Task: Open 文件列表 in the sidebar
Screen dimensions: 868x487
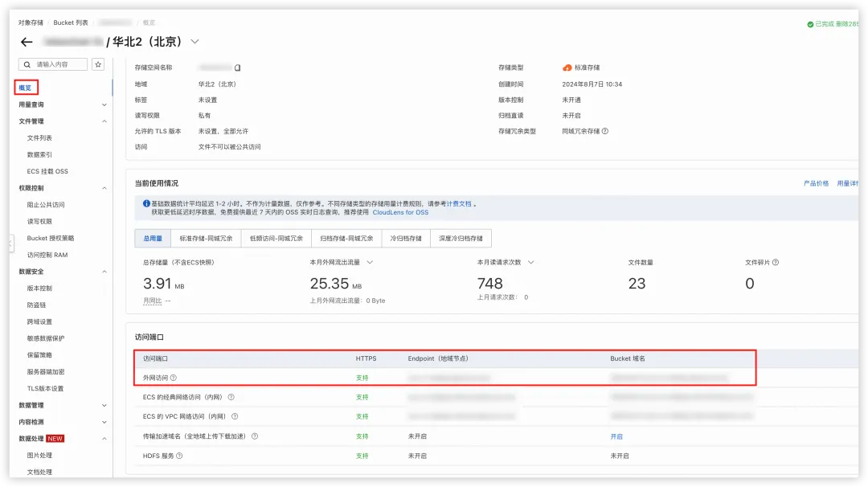Action: [39, 137]
